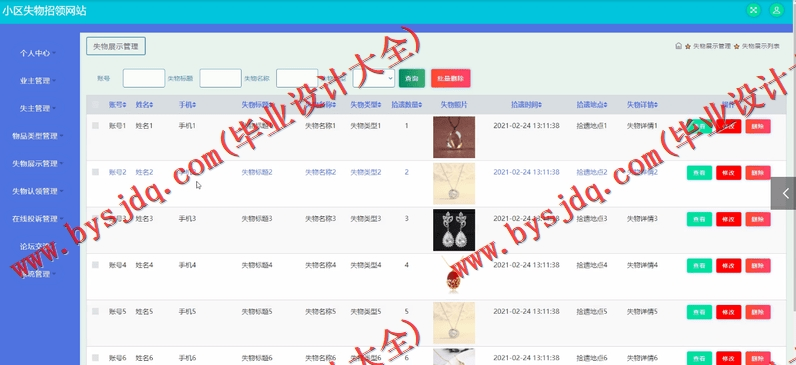
Task: Click the 失物标题2 cell
Action: click(x=257, y=172)
